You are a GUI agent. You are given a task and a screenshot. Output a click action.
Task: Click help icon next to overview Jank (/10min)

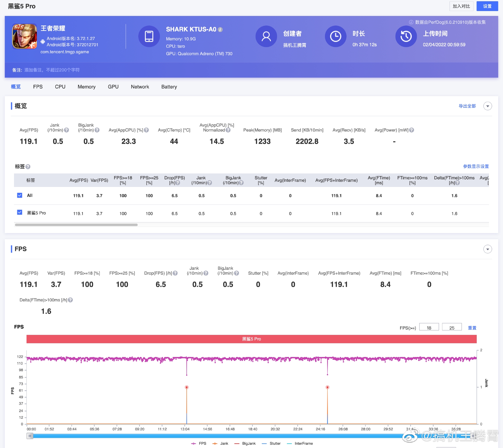pos(66,130)
